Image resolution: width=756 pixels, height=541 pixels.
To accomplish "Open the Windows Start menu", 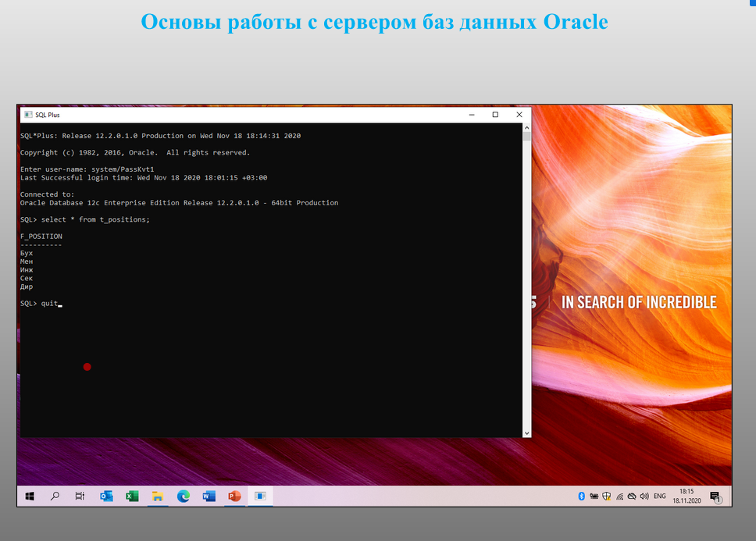I will [30, 497].
